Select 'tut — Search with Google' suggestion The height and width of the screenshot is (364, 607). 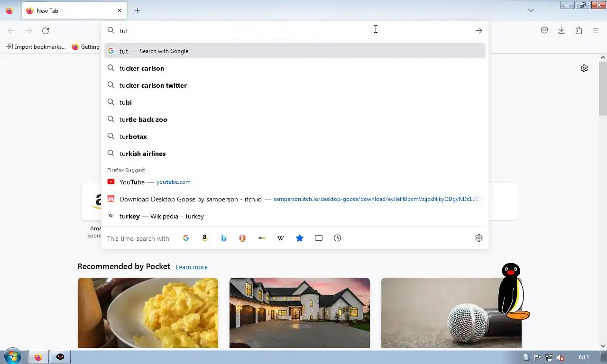pos(295,51)
